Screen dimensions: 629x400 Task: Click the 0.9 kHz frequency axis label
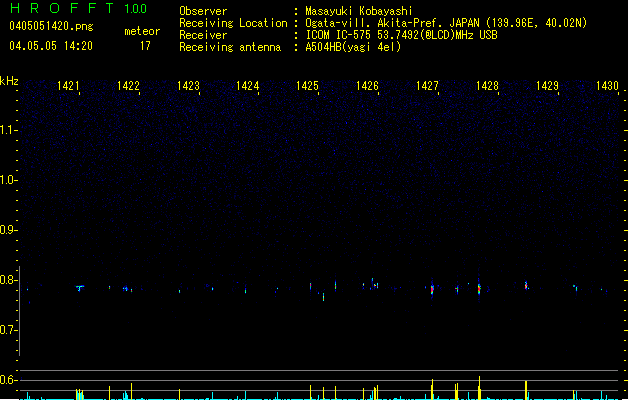[x=8, y=229]
